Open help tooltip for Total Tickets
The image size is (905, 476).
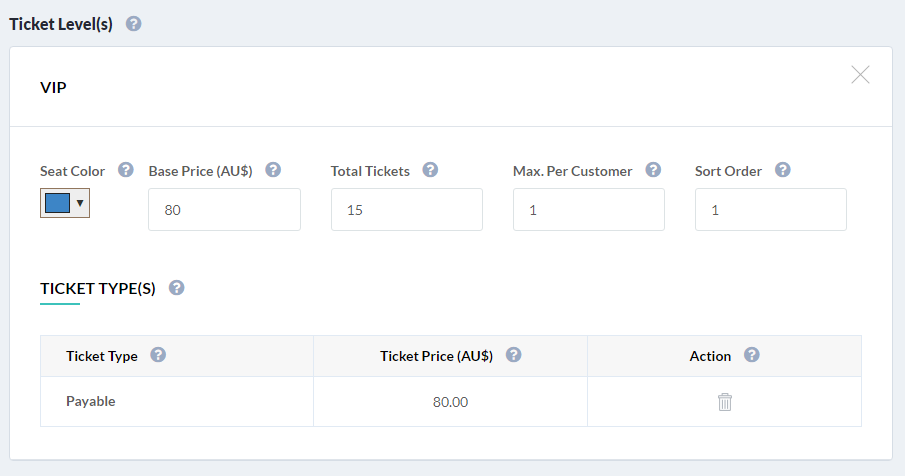tap(430, 170)
